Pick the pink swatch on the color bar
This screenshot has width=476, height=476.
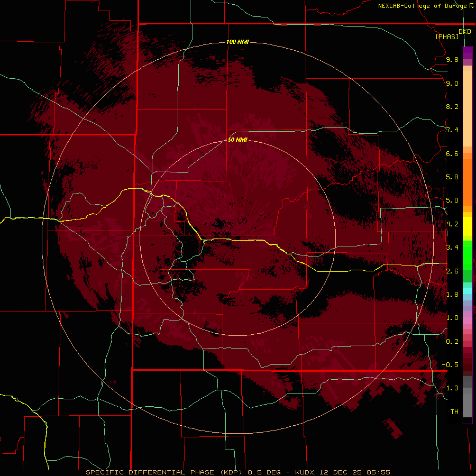(467, 321)
